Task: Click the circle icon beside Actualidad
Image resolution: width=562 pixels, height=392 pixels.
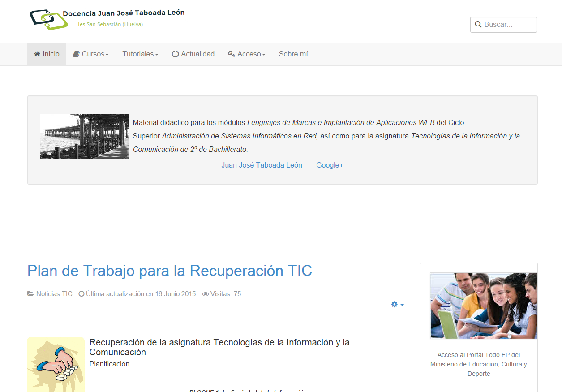Action: [x=175, y=54]
